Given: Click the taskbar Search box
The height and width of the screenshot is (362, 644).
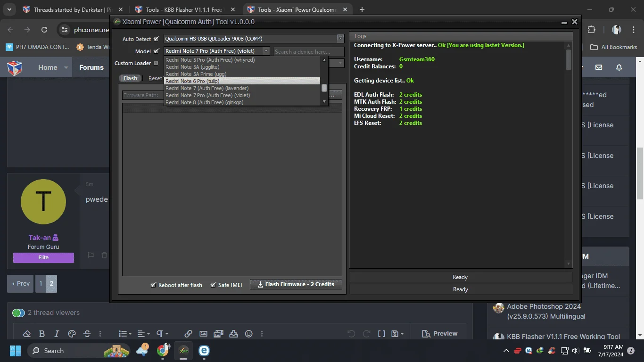Looking at the screenshot, I should (x=79, y=351).
